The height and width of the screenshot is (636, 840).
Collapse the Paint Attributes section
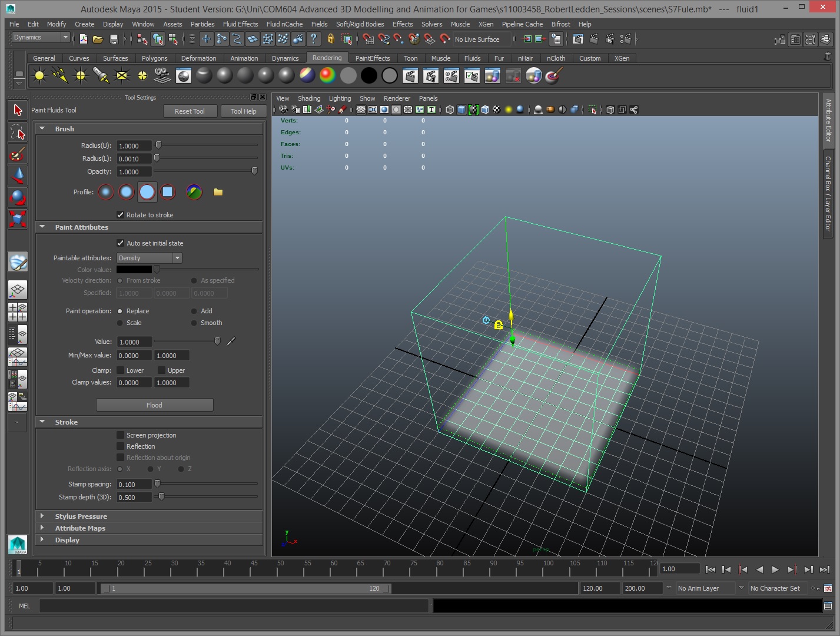click(x=42, y=227)
